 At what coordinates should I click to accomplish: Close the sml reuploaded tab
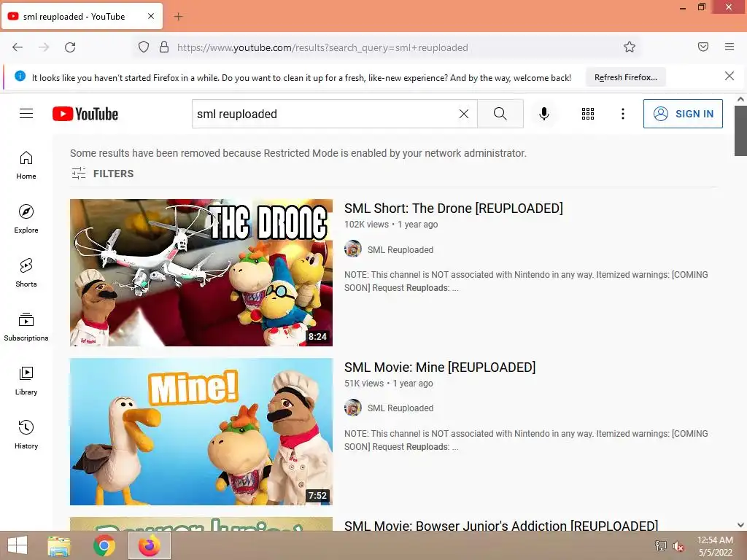point(151,16)
